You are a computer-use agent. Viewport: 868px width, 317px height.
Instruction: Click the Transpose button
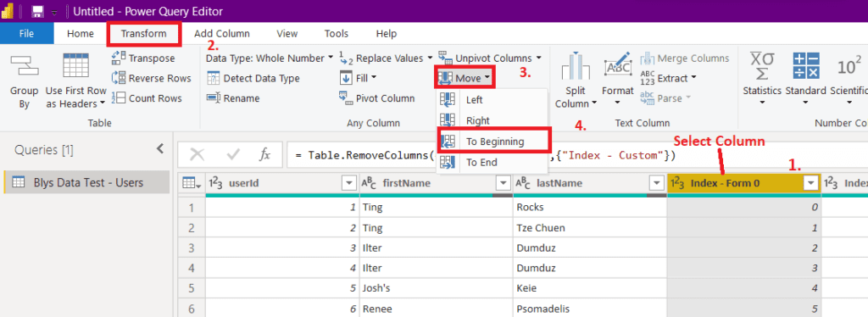click(x=143, y=58)
